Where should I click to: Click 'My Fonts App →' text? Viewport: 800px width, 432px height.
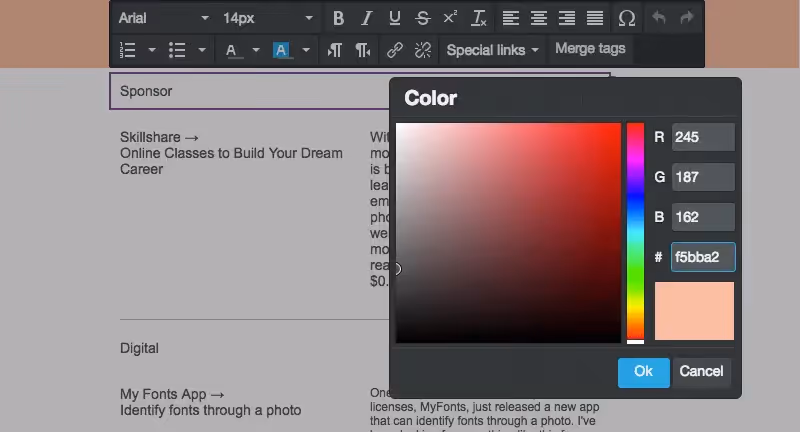(172, 394)
